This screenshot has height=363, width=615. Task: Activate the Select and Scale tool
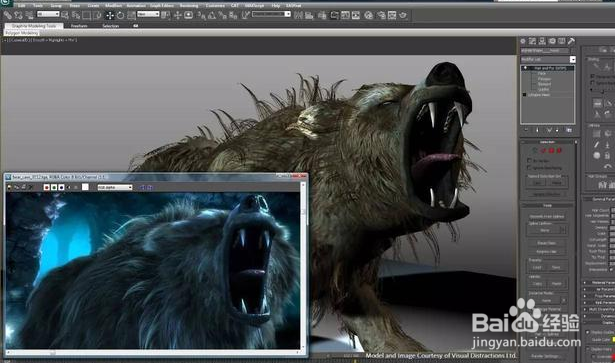tap(131, 15)
